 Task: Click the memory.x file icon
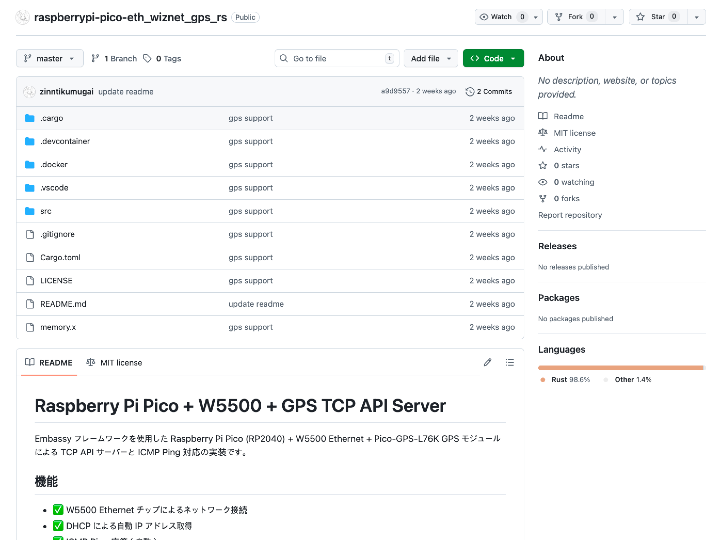(x=30, y=327)
